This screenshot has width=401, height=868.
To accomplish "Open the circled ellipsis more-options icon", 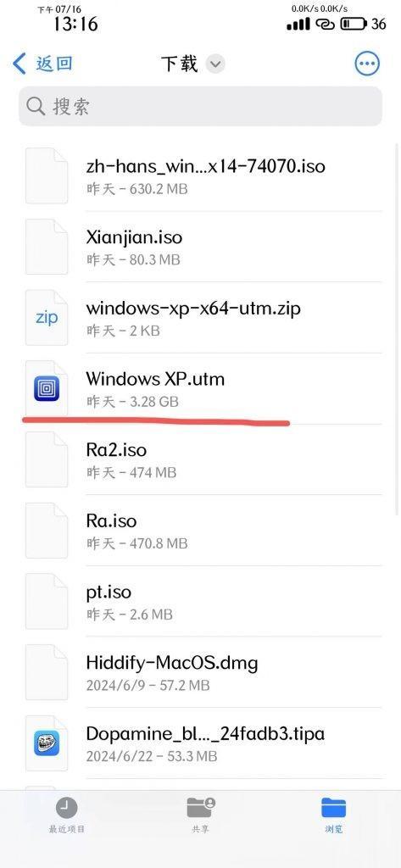I will click(367, 64).
